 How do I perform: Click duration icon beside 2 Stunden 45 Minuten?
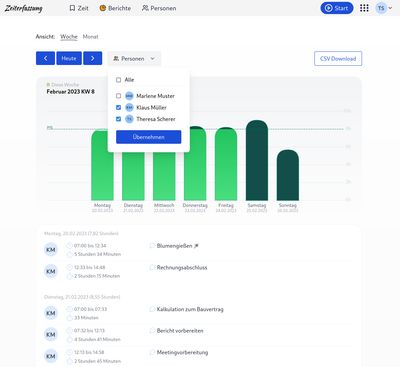click(x=69, y=361)
